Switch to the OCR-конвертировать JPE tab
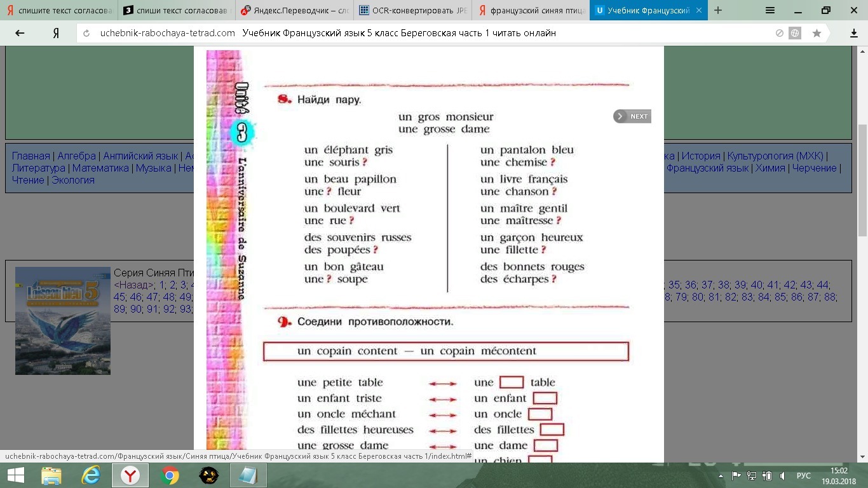 (x=412, y=11)
